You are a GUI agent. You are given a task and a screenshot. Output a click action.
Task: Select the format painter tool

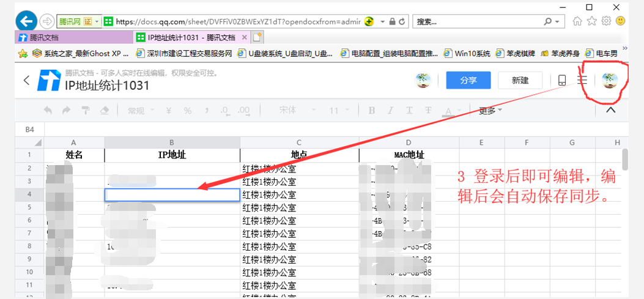coord(85,111)
